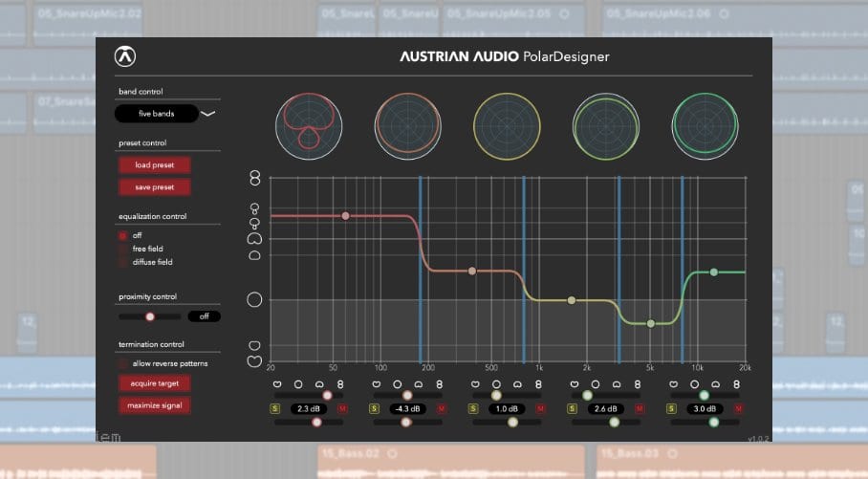The image size is (868, 479).
Task: Select reverse cardioid icon for the 2.3 dB band
Action: [x=277, y=383]
